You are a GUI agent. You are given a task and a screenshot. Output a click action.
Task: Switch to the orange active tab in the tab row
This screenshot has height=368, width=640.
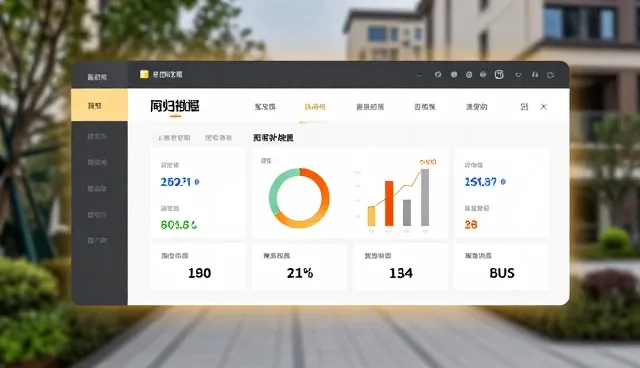click(x=315, y=107)
